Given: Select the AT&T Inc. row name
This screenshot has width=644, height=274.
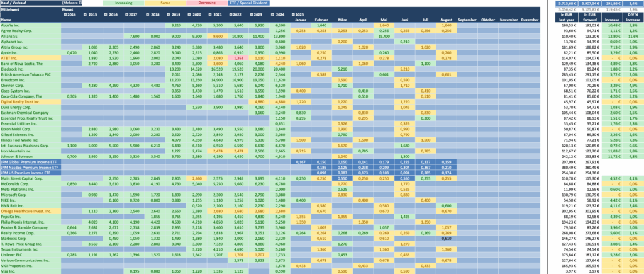Looking at the screenshot, I should pyautogui.click(x=30, y=58).
